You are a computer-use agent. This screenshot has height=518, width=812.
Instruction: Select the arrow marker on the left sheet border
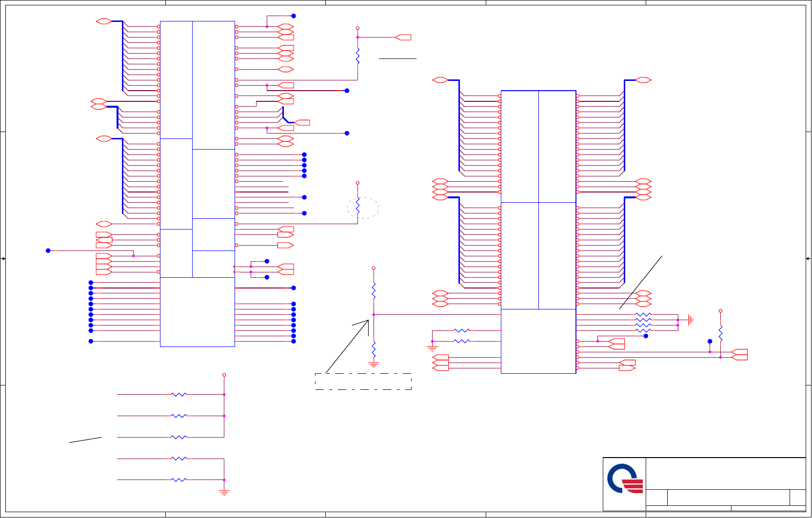(x=3, y=259)
